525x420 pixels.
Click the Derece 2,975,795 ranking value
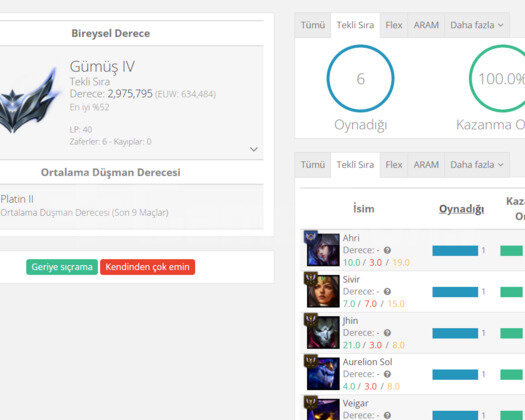[x=130, y=93]
